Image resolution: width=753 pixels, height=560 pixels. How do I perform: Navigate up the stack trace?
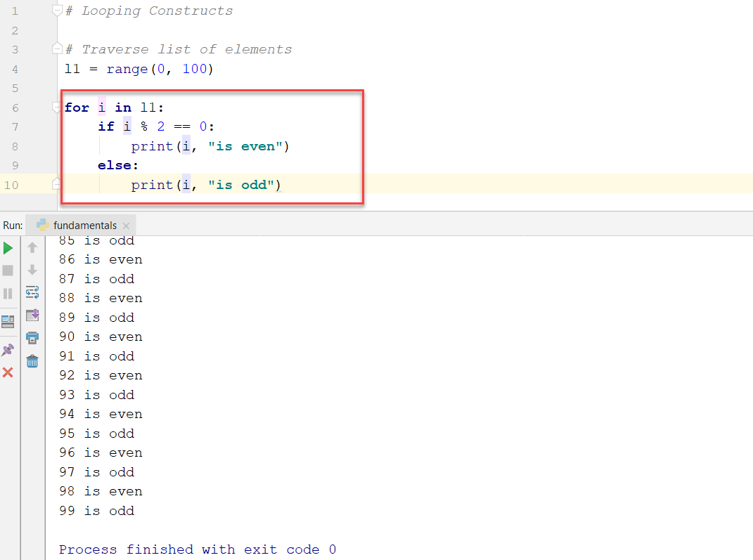(32, 247)
